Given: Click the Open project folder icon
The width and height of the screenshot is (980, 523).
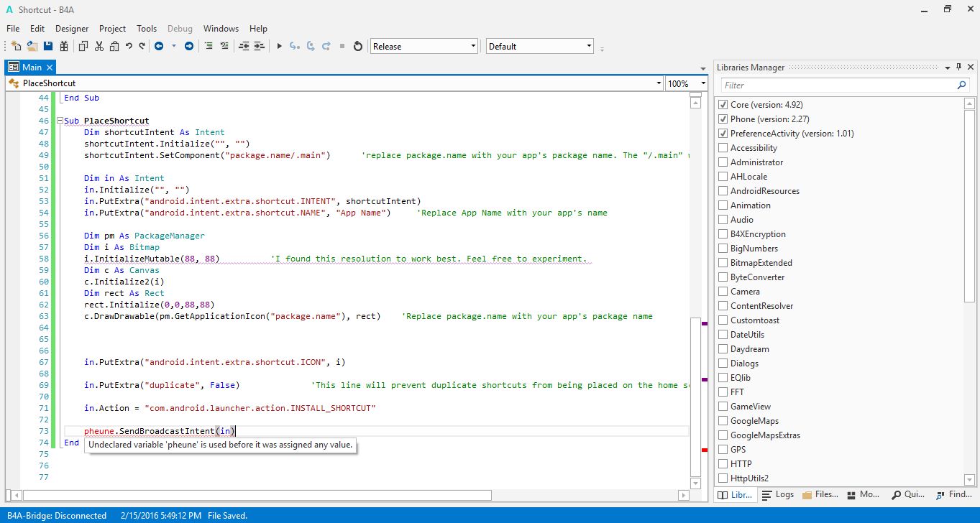Looking at the screenshot, I should click(32, 46).
